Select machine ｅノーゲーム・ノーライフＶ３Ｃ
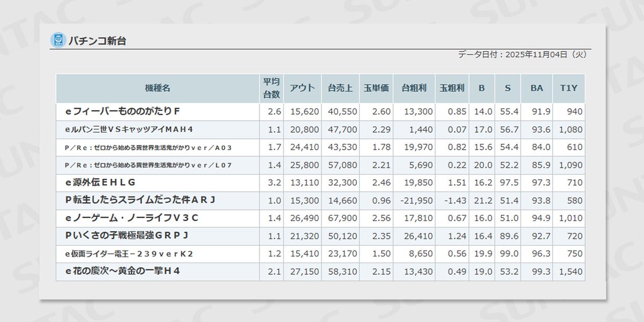The image size is (644, 322). point(131,218)
